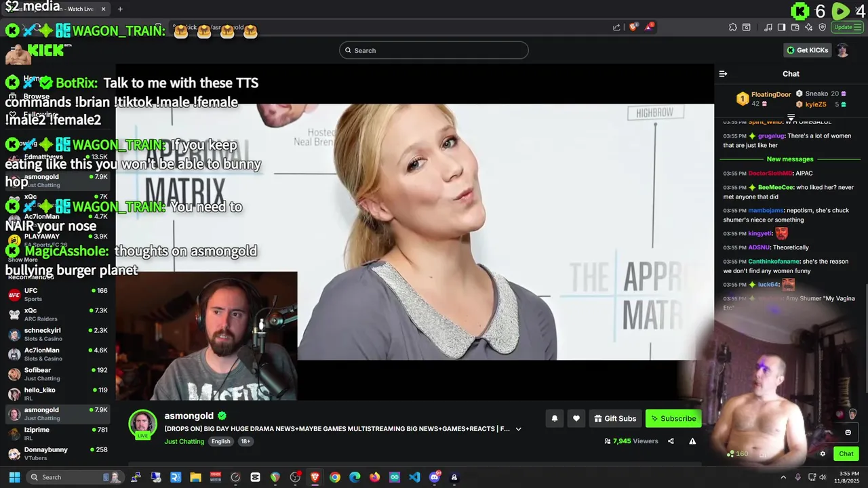Open the Brave Wallet icon

tap(795, 27)
